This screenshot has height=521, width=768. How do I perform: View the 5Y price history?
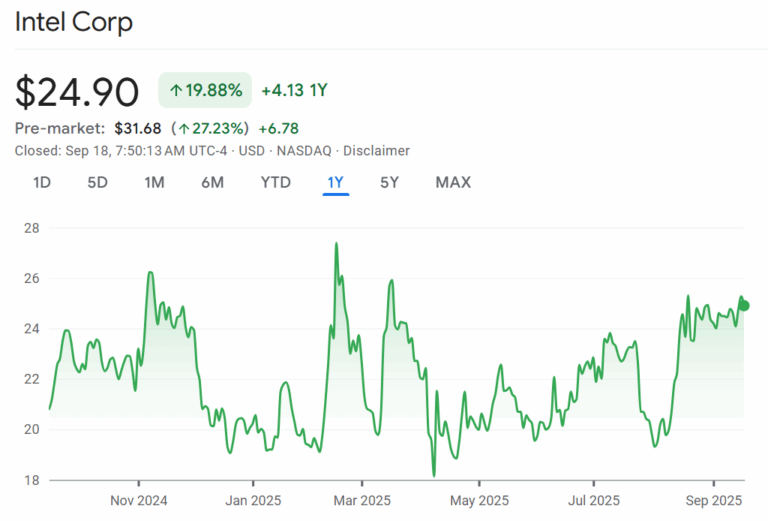pos(390,183)
